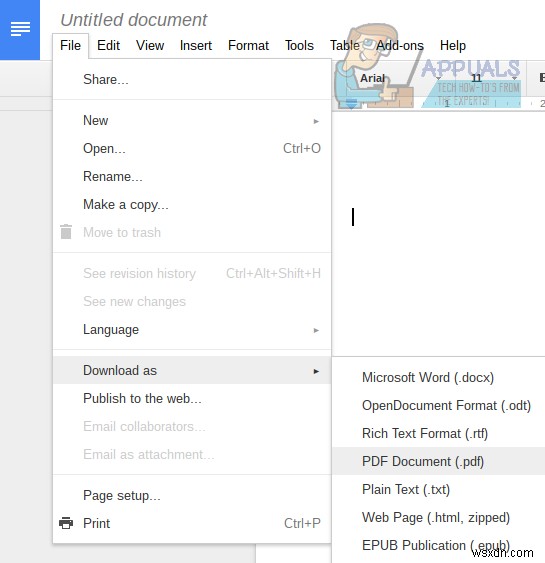Image resolution: width=545 pixels, height=563 pixels.
Task: Open the Tools menu
Action: point(299,46)
